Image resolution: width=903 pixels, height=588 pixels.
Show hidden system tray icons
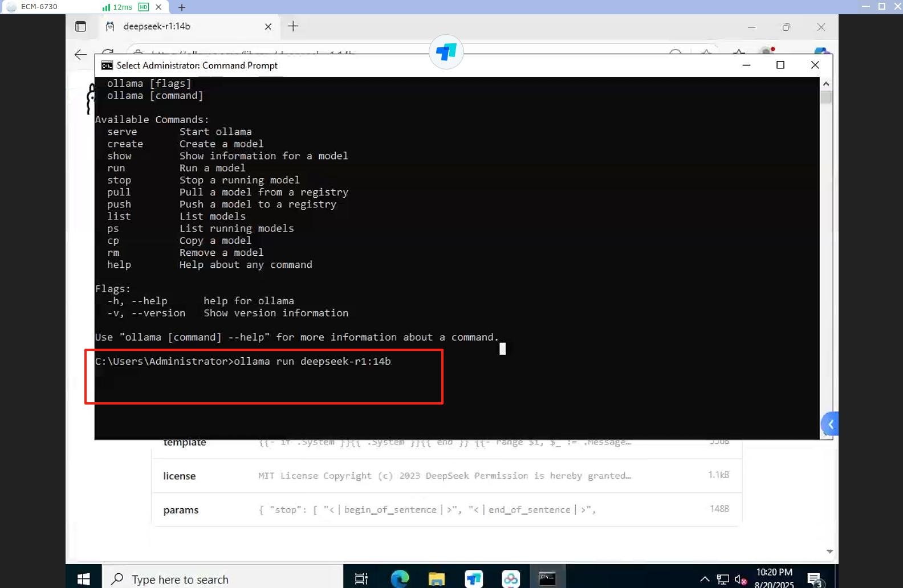click(705, 579)
